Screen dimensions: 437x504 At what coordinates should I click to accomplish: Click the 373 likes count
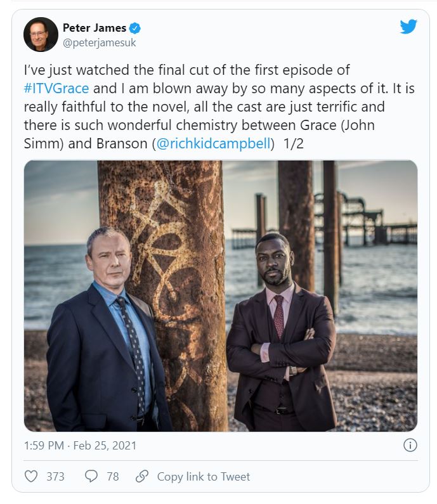click(55, 476)
